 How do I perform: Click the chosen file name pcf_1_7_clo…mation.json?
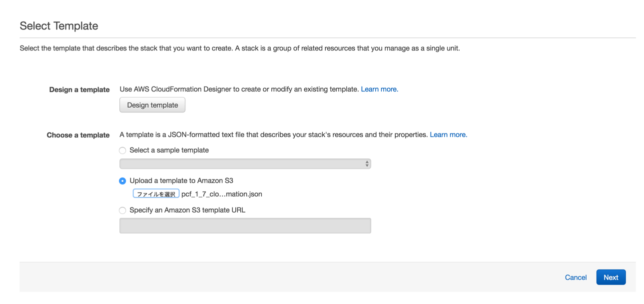[x=222, y=194]
